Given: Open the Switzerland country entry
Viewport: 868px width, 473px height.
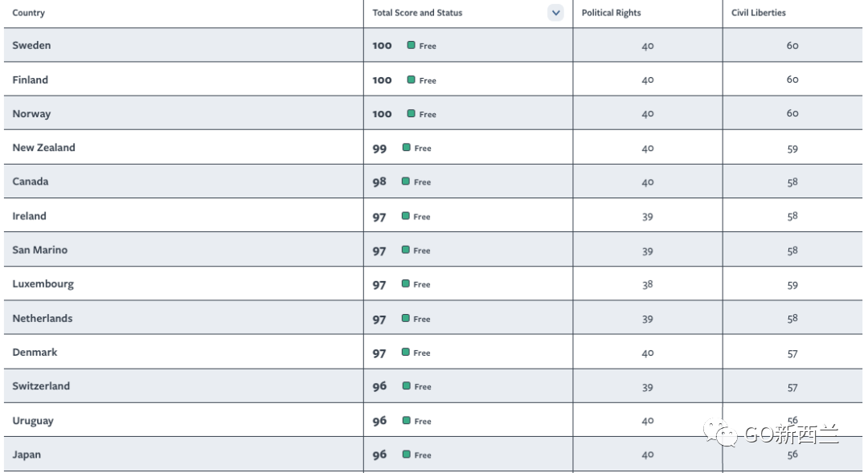Looking at the screenshot, I should 41,386.
